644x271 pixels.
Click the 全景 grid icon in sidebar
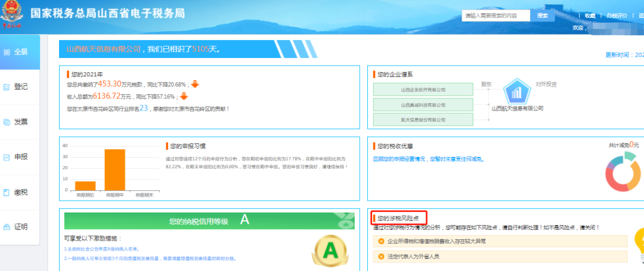point(6,52)
